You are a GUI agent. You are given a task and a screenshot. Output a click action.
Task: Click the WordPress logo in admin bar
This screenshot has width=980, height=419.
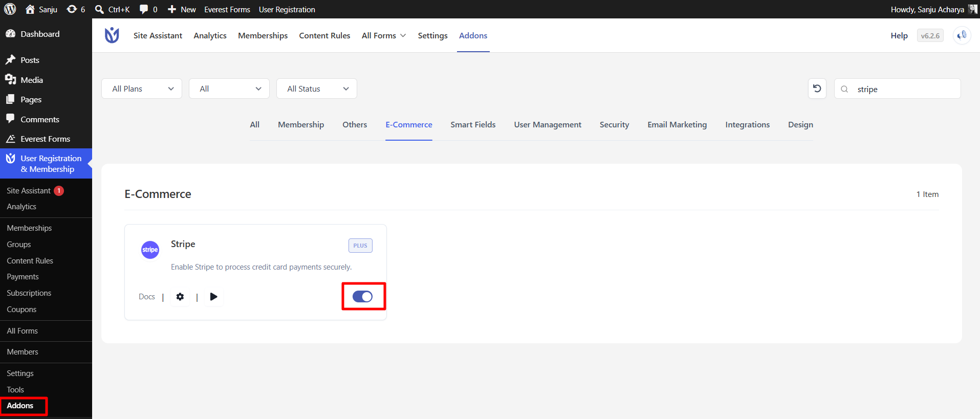(x=10, y=9)
